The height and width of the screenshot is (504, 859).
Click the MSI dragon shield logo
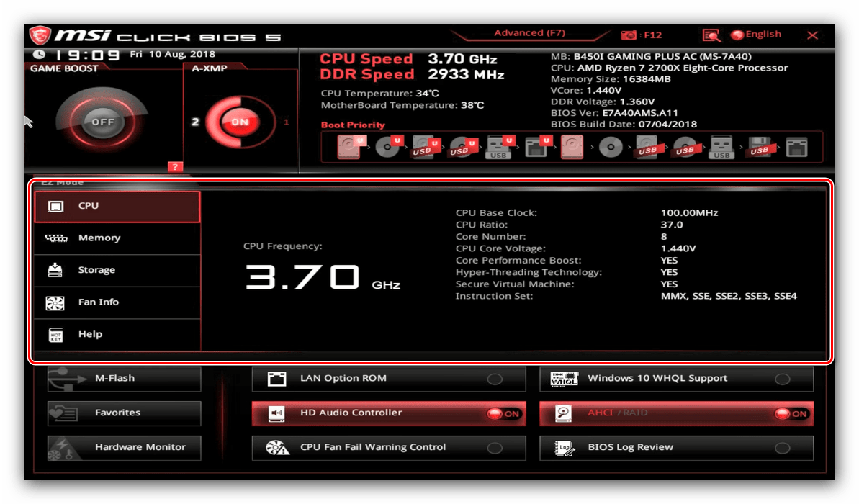click(x=39, y=35)
